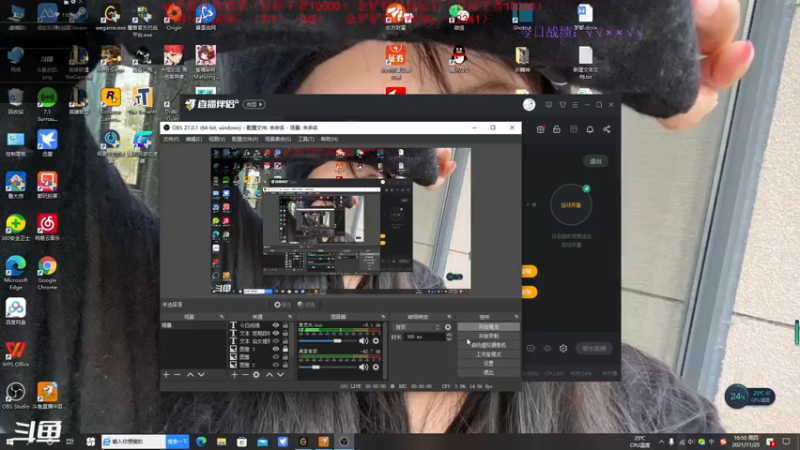The width and height of the screenshot is (800, 450).
Task: Open 直播伴侣 hamburger menu
Action: [575, 105]
